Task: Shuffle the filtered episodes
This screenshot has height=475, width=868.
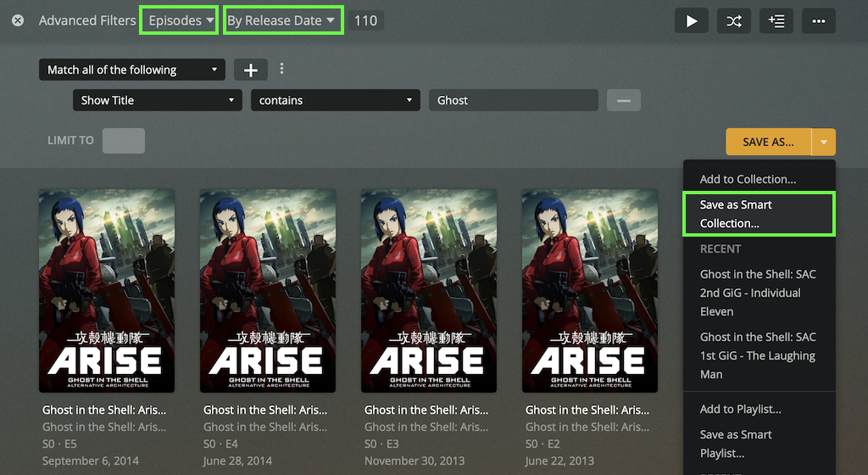Action: coord(734,21)
